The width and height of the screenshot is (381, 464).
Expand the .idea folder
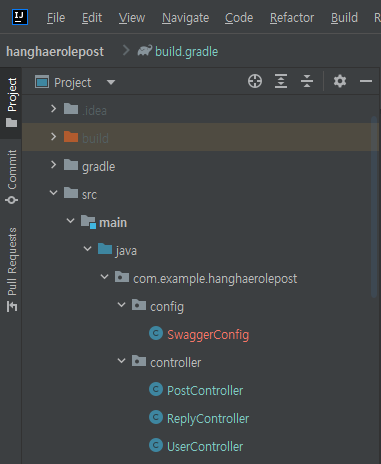coord(53,108)
